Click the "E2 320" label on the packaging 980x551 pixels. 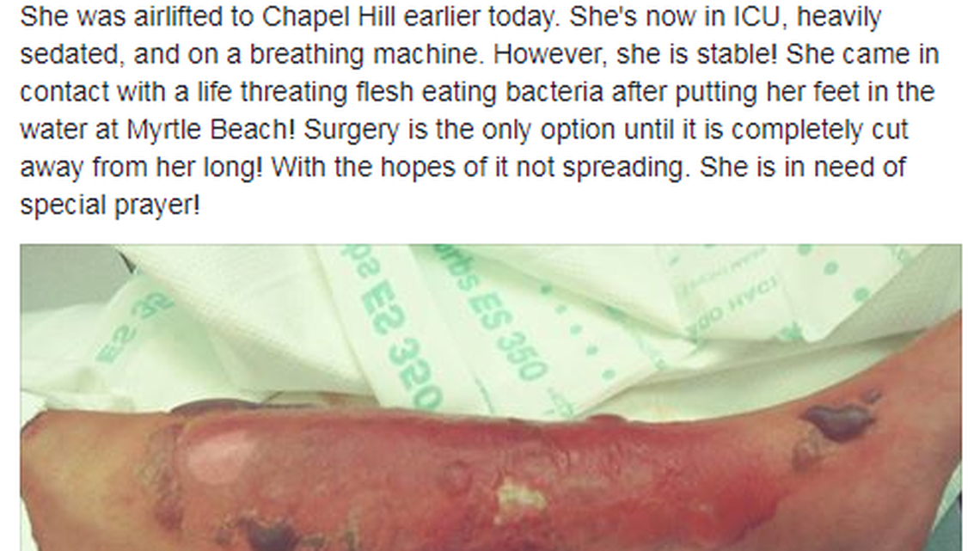tap(411, 344)
